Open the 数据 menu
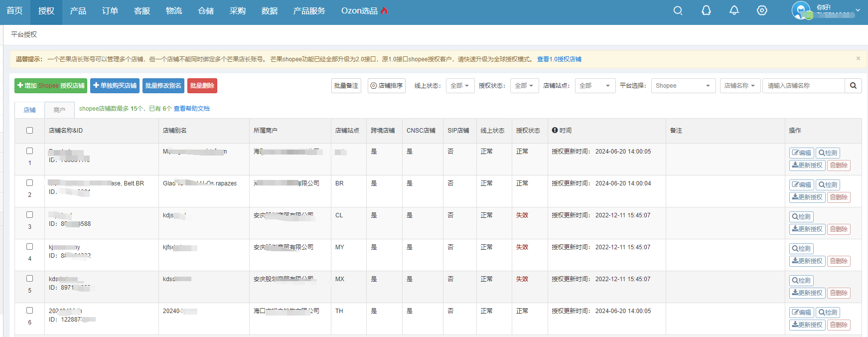Screen dimensions: 868x337 pos(270,10)
